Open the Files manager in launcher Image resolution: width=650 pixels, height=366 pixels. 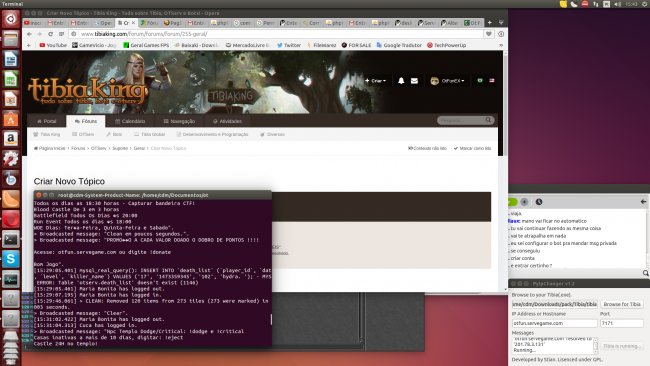pyautogui.click(x=11, y=39)
